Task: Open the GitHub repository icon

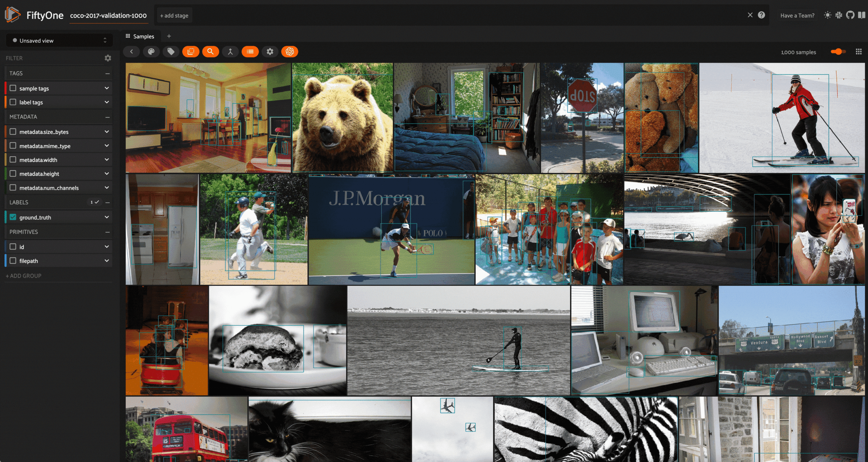Action: [x=850, y=15]
